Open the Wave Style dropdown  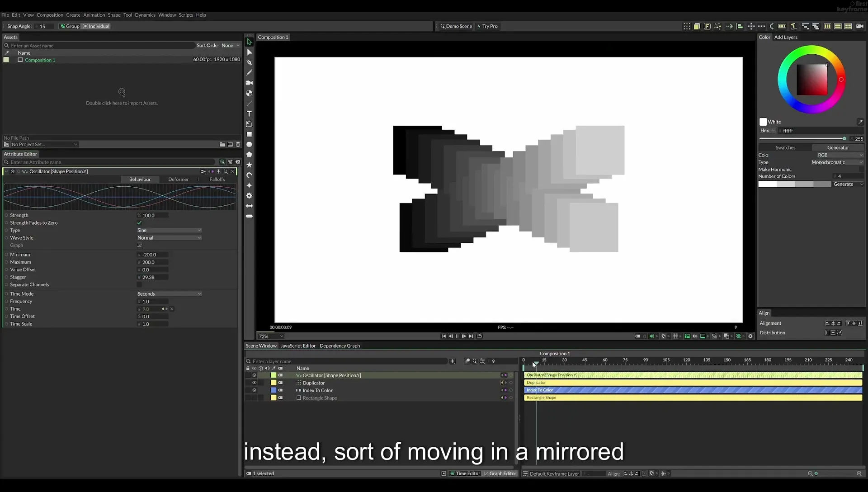[169, 238]
